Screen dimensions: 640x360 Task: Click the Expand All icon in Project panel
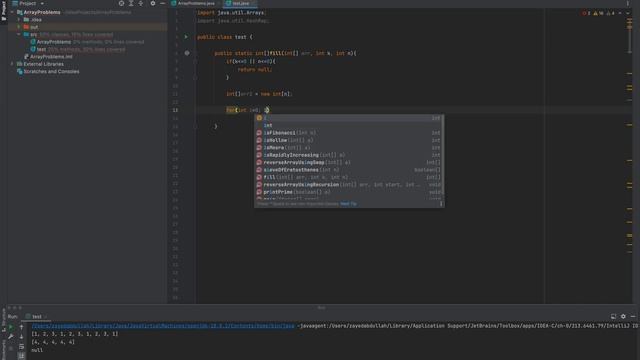pyautogui.click(x=131, y=3)
